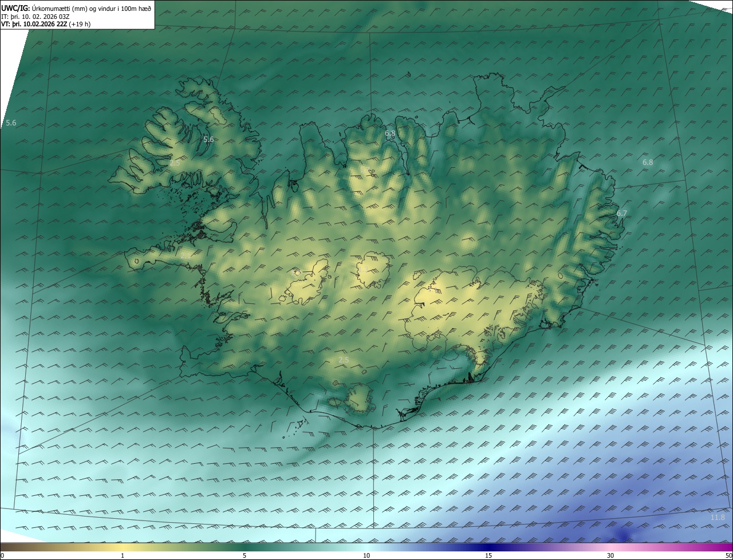Click the color scale at the 10 tick

coord(366,547)
